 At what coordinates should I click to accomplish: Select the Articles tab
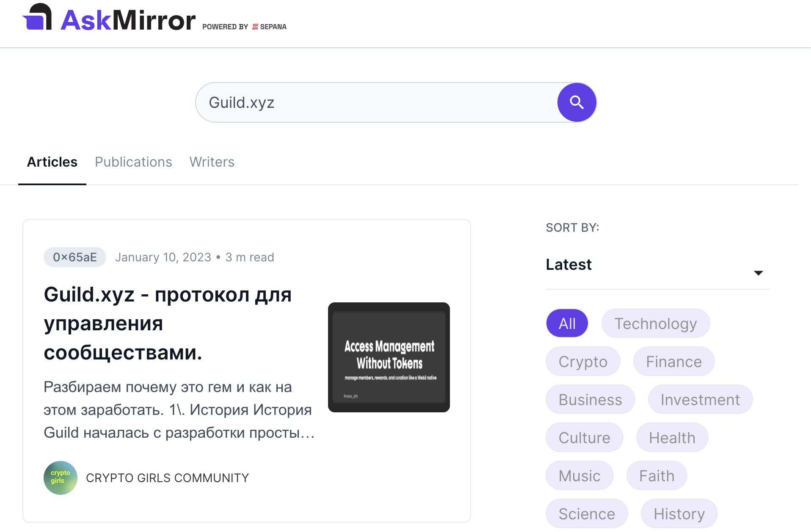click(x=52, y=162)
